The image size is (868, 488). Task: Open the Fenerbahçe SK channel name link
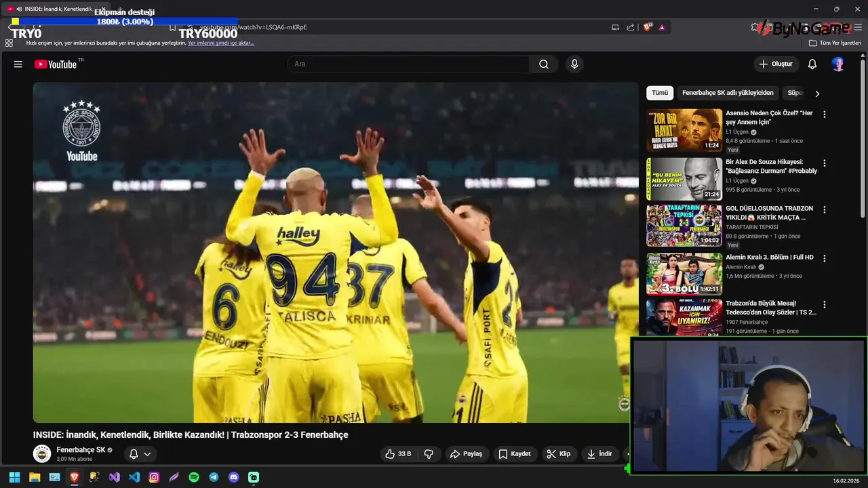(x=81, y=450)
